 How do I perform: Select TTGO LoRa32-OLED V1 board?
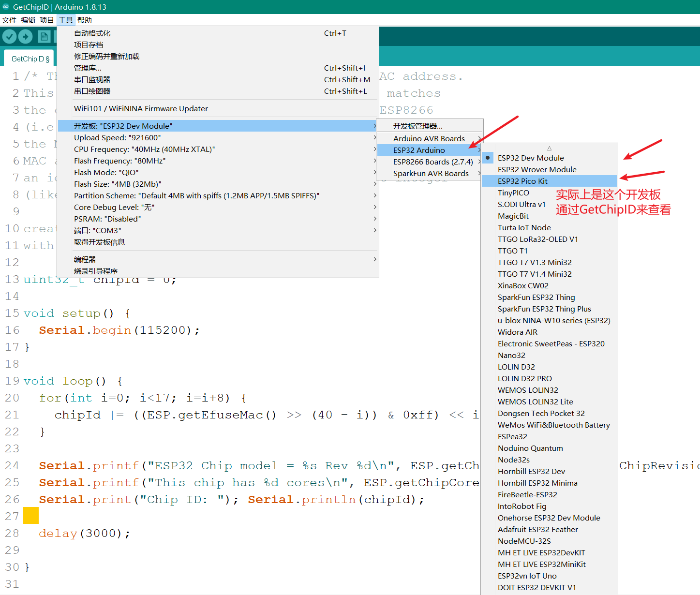tap(549, 239)
